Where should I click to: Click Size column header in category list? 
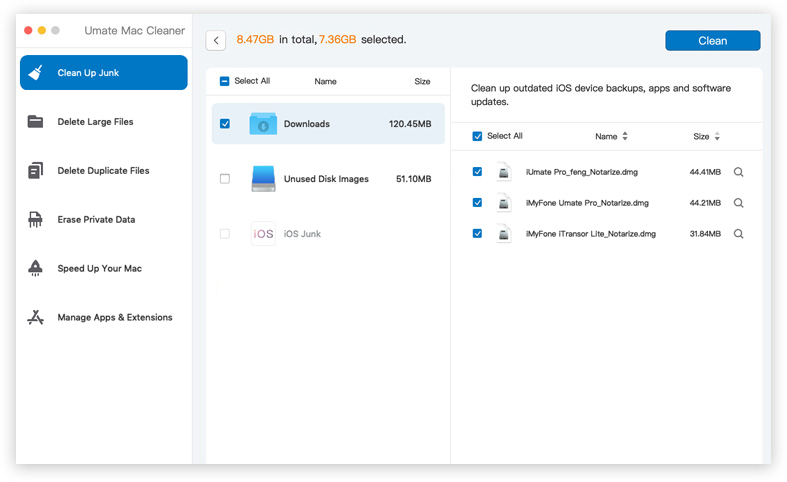tap(422, 81)
